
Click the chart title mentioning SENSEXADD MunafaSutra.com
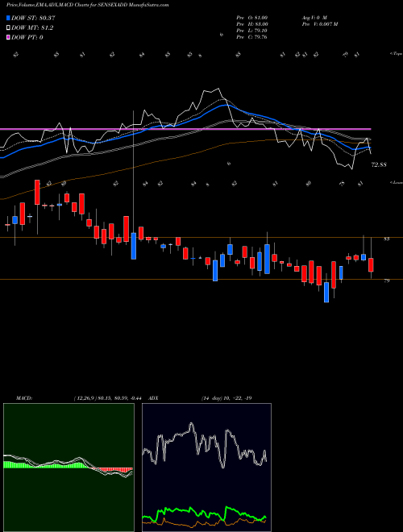coord(88,5)
